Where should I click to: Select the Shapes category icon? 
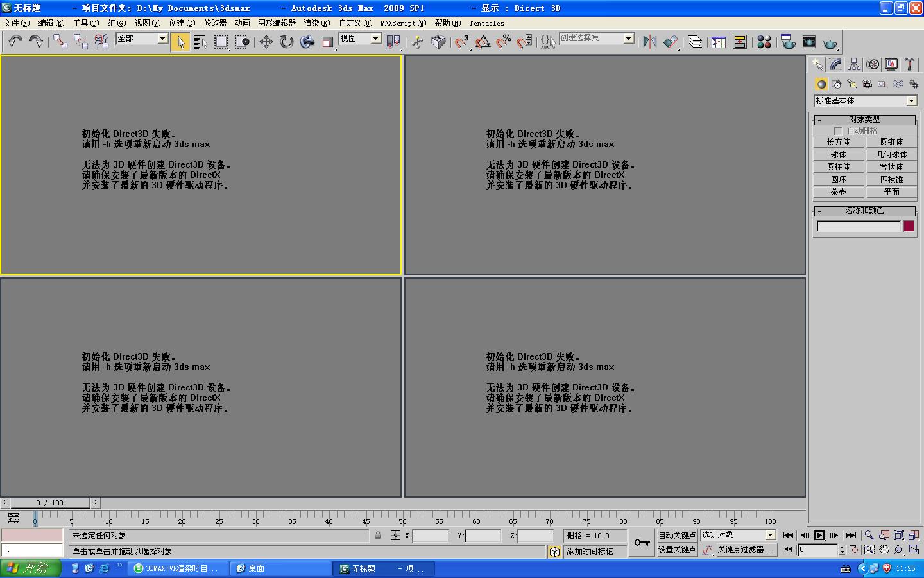click(x=837, y=84)
